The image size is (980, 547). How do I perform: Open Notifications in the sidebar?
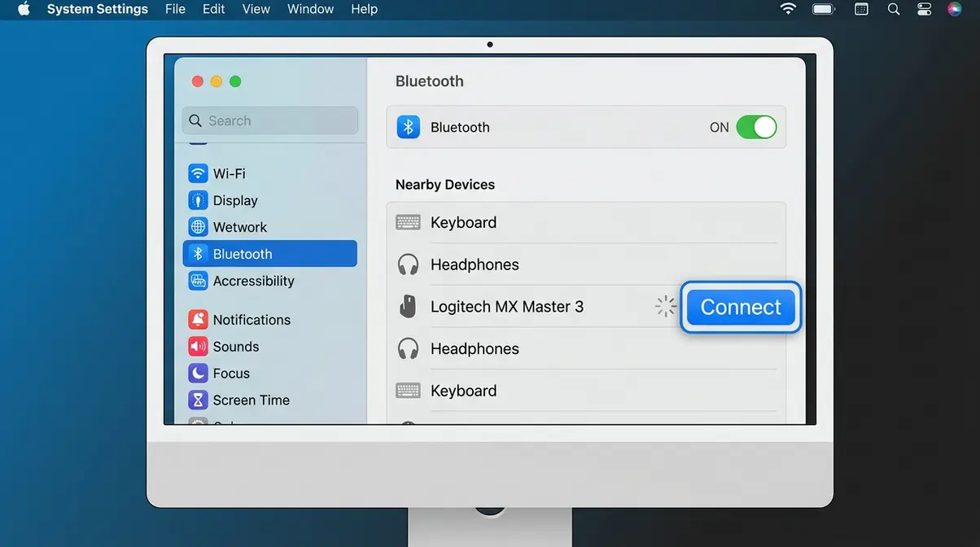(x=270, y=320)
